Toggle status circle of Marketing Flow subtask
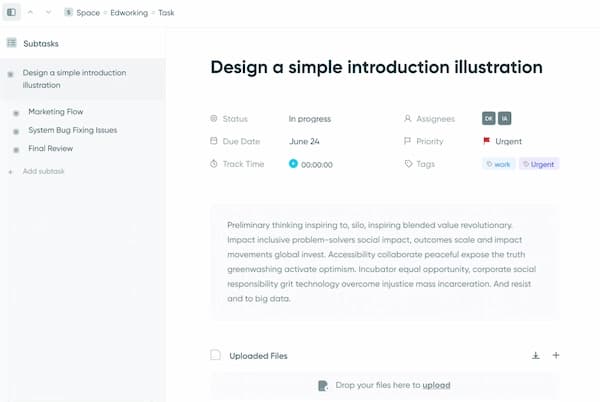Image resolution: width=600 pixels, height=402 pixels. [x=16, y=112]
